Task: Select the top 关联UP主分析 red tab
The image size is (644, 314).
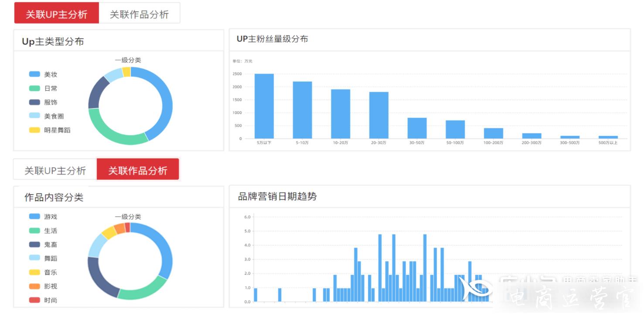Action: coord(56,14)
